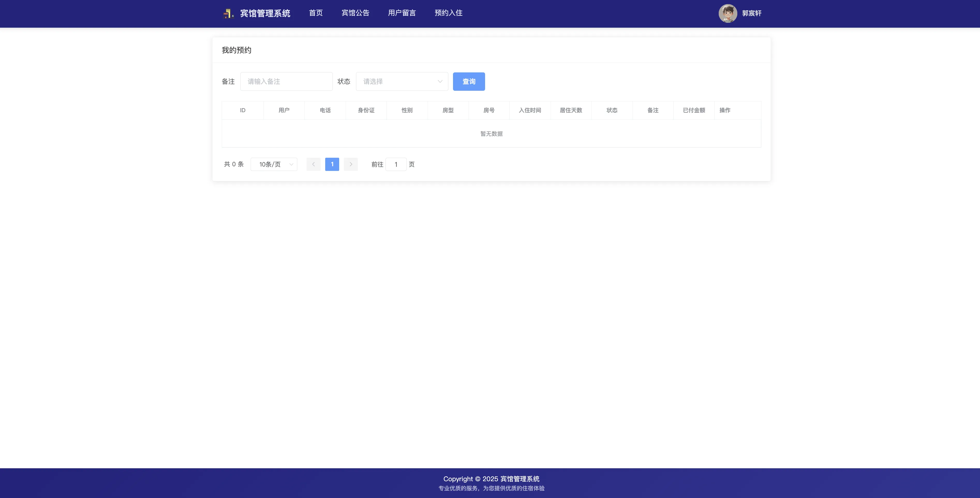Go to 用户留言 page
The height and width of the screenshot is (498, 980).
(402, 13)
